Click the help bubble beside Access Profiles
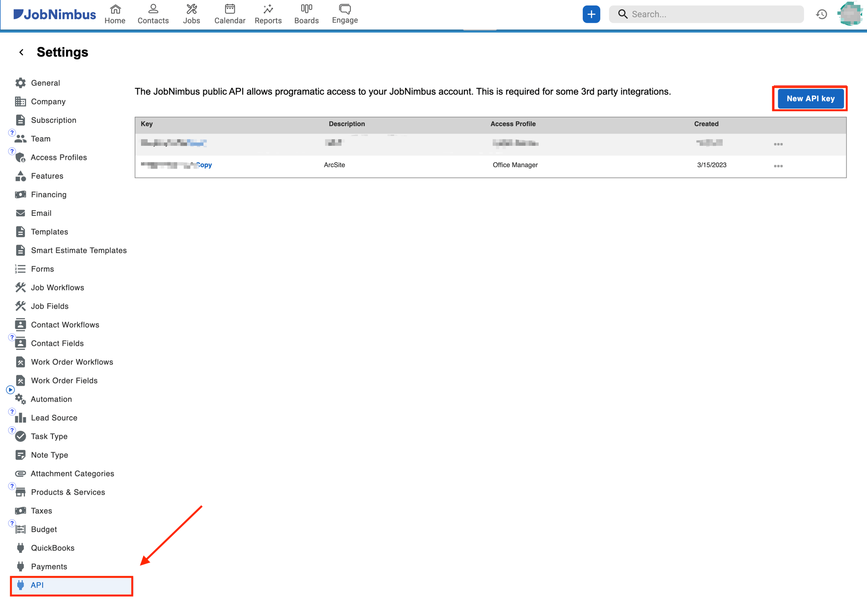Screen dimensions: 867x616 pyautogui.click(x=12, y=151)
